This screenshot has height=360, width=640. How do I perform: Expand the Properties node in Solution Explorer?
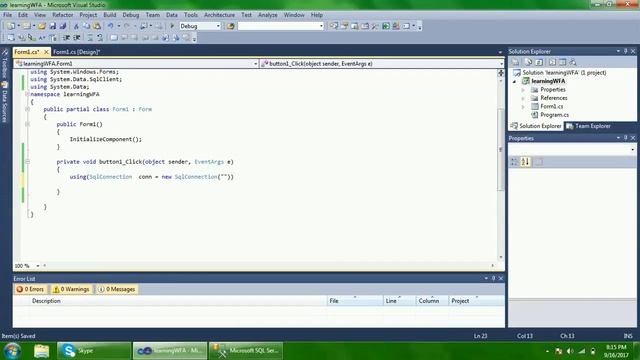click(523, 90)
